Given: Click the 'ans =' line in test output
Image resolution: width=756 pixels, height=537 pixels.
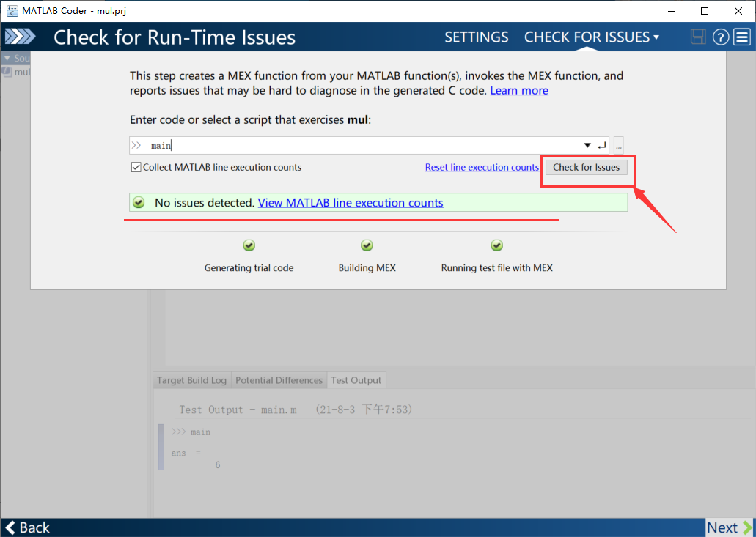Looking at the screenshot, I should coord(186,453).
